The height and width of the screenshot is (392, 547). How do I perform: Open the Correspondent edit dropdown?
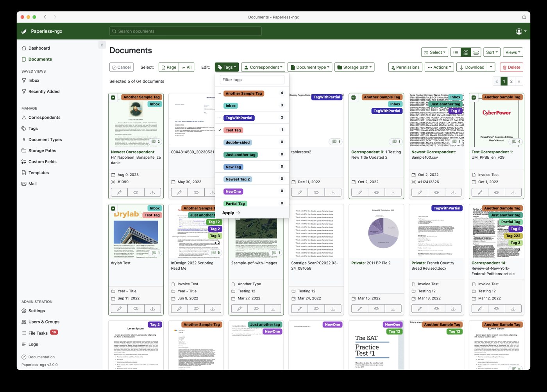[x=263, y=67]
